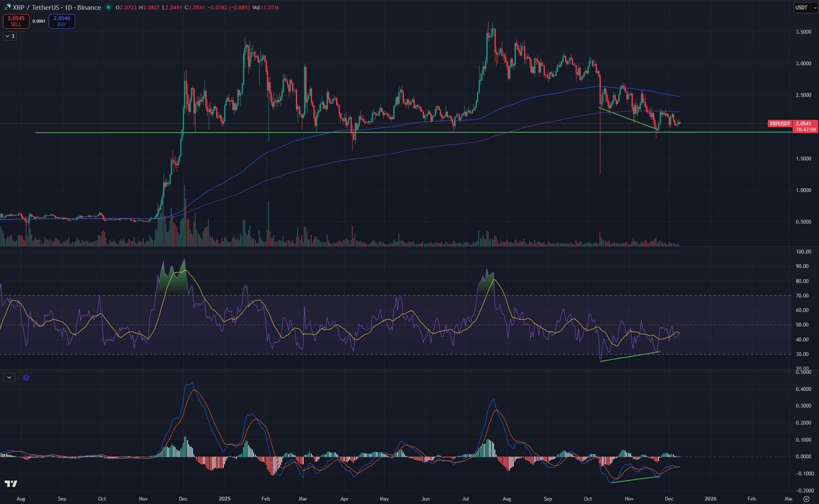
Task: Click the 0.0001 spread value
Action: [x=39, y=21]
